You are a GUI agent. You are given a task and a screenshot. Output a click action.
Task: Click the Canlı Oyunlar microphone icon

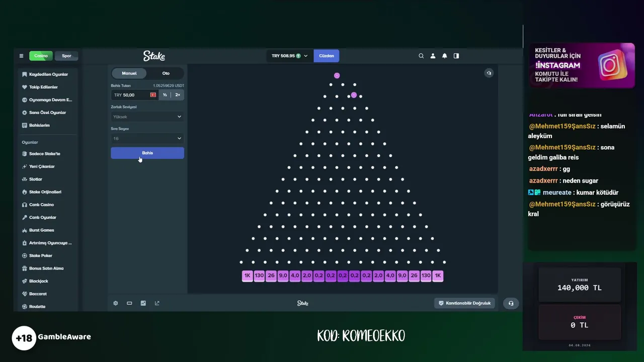24,217
